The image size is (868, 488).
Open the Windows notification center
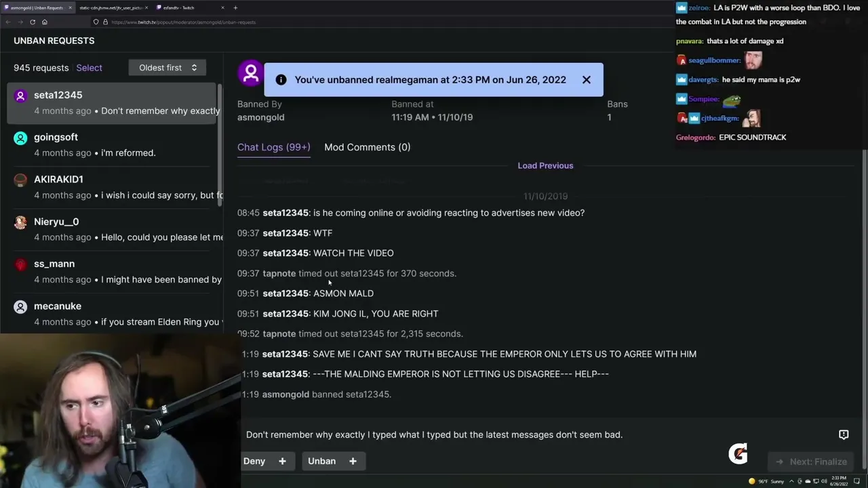(x=857, y=481)
